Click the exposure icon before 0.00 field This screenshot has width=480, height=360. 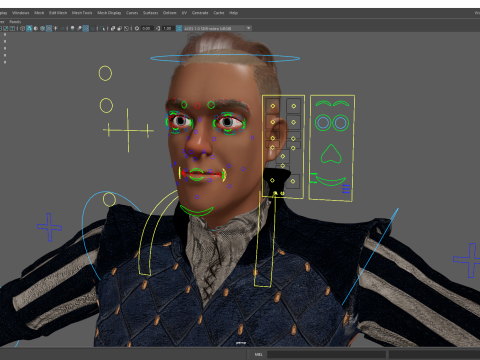137,29
